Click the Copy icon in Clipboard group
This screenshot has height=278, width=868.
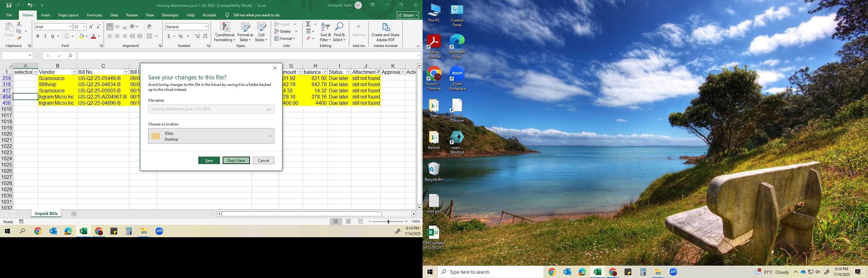coord(19,31)
